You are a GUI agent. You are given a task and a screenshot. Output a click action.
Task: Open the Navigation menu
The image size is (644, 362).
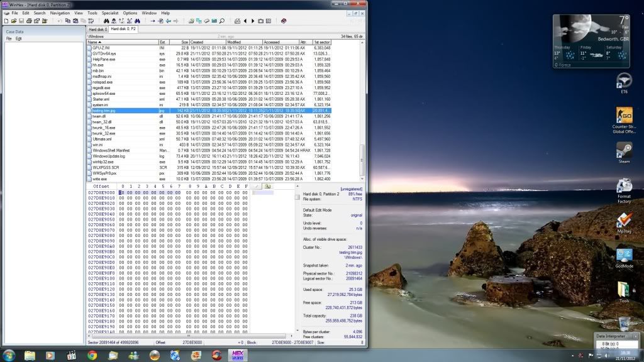tap(60, 13)
